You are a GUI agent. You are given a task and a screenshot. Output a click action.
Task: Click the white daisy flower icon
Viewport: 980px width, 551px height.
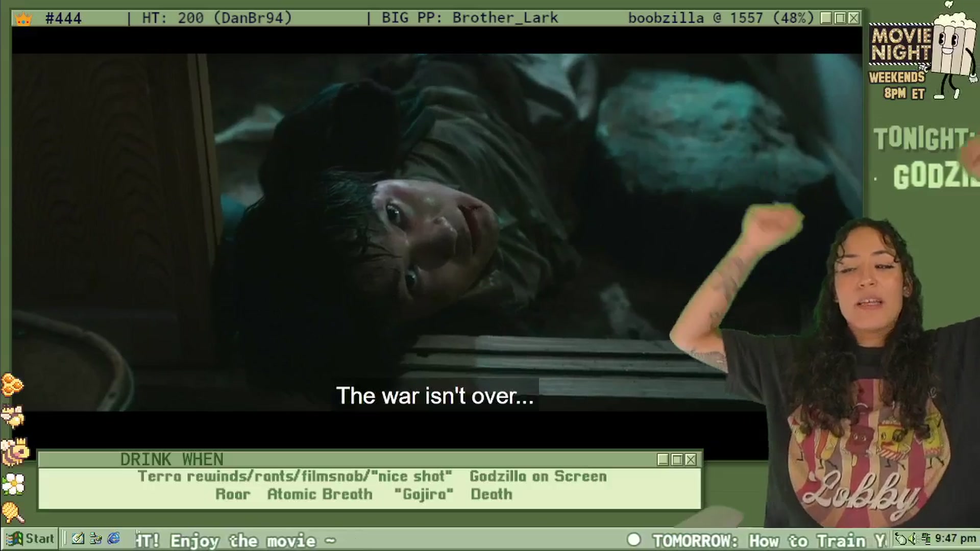(x=13, y=484)
